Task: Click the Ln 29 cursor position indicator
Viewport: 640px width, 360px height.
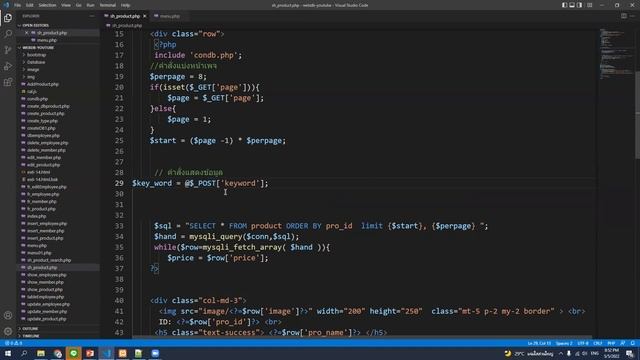Action: (x=539, y=343)
